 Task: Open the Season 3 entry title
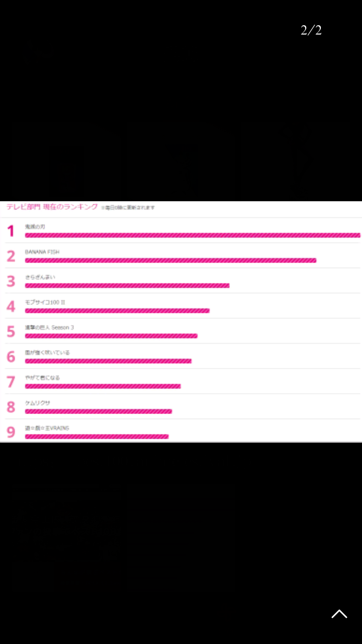[x=49, y=328]
